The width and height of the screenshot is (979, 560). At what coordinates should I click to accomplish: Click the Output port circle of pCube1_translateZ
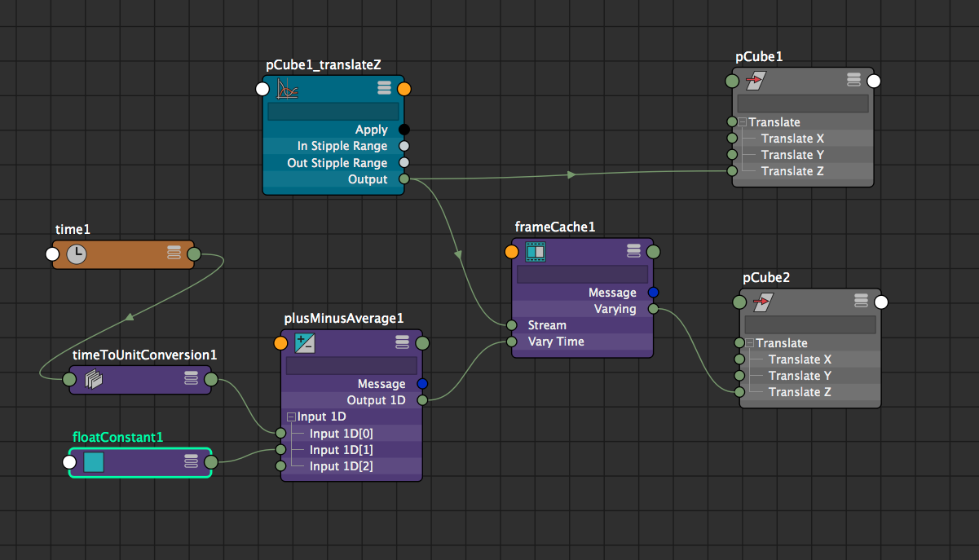point(405,179)
